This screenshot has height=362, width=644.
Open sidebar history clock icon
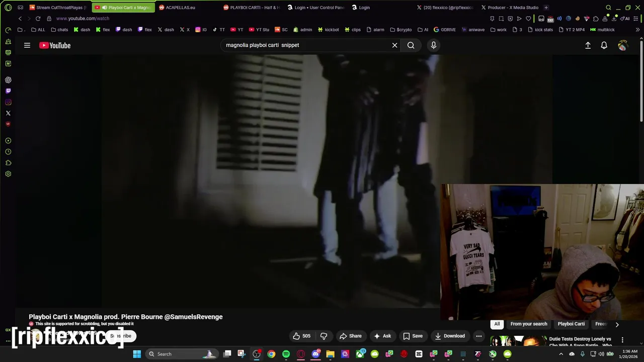(8, 152)
